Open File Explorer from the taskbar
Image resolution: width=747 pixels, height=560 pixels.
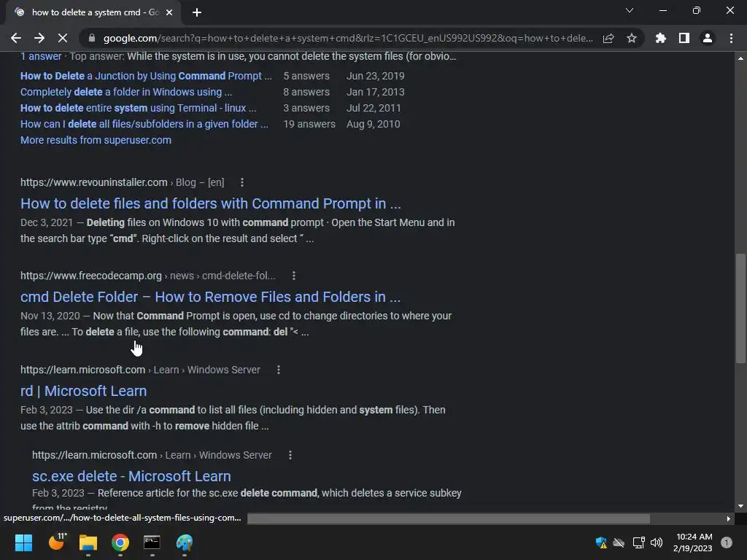(88, 542)
